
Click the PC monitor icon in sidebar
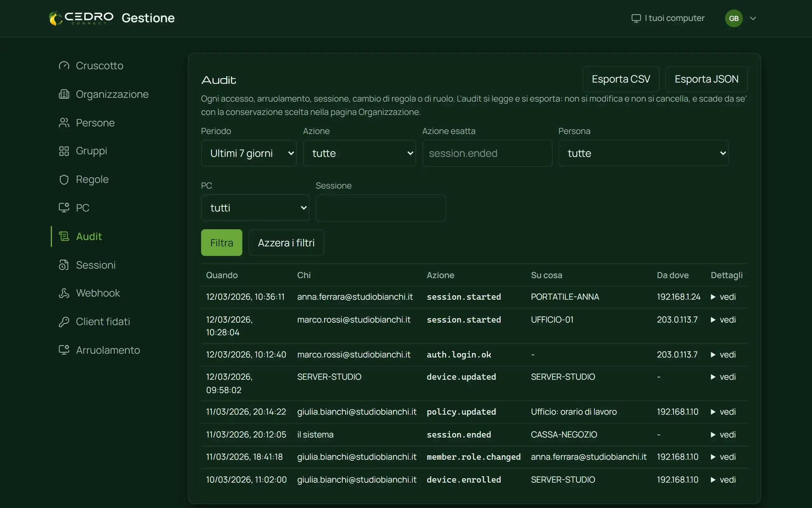pyautogui.click(x=64, y=208)
